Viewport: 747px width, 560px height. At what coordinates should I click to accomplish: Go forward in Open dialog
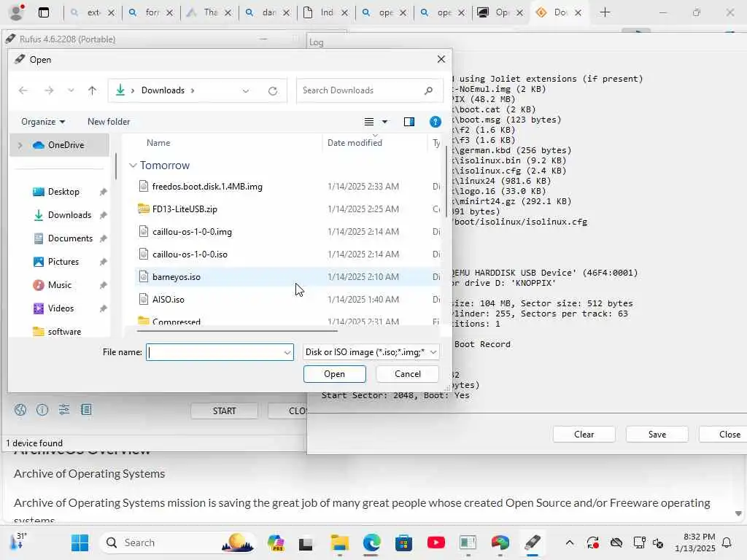point(49,90)
